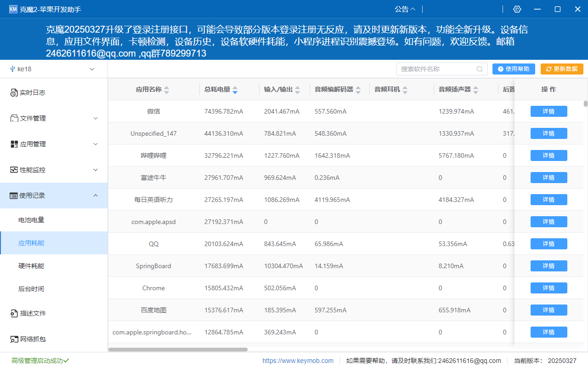
Task: Open the 电池电量 page
Action: pyautogui.click(x=54, y=220)
